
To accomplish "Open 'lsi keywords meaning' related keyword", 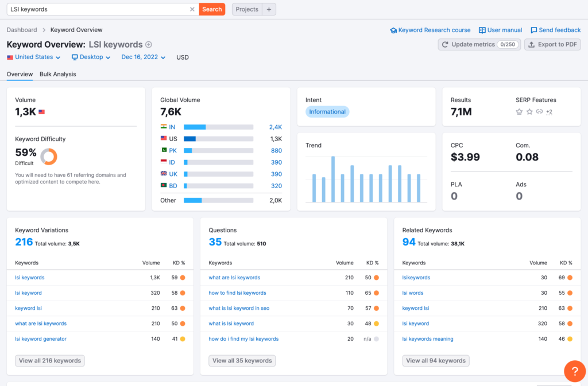I will click(428, 339).
